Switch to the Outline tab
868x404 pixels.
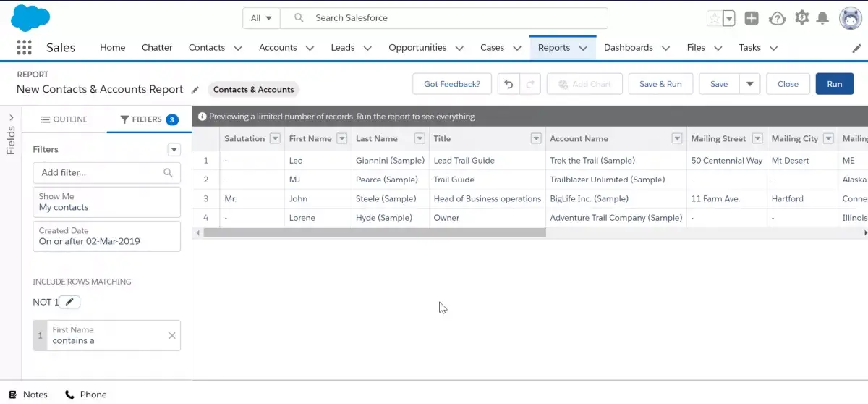click(64, 119)
